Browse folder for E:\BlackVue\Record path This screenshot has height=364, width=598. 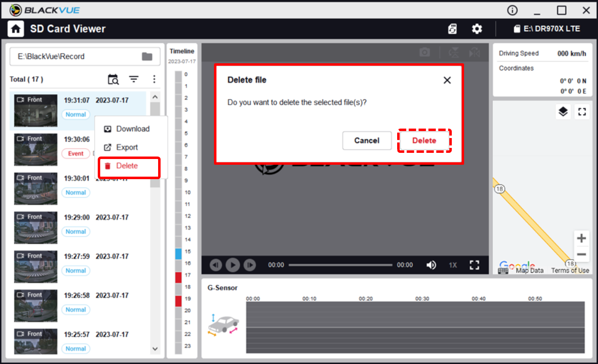coord(147,56)
